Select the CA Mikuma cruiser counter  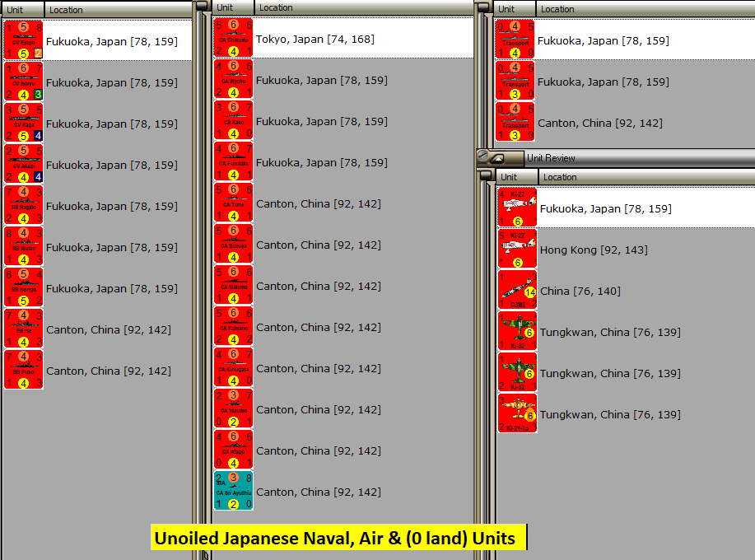(234, 285)
